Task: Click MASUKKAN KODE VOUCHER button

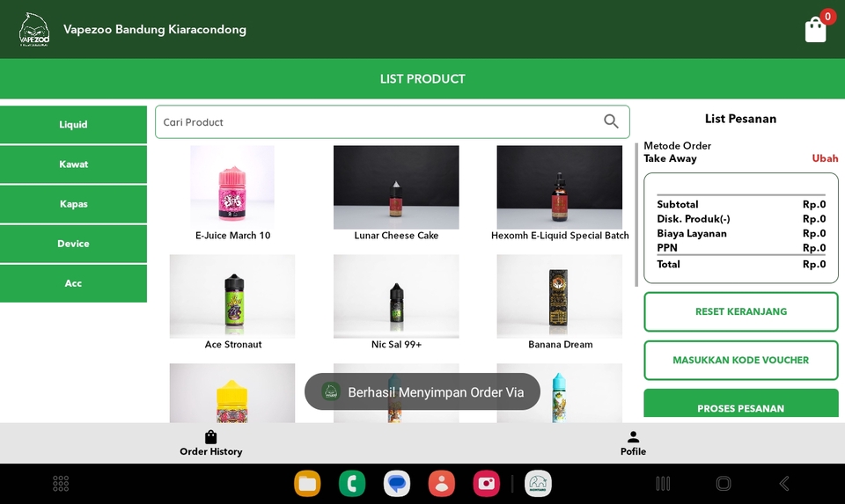Action: point(741,361)
